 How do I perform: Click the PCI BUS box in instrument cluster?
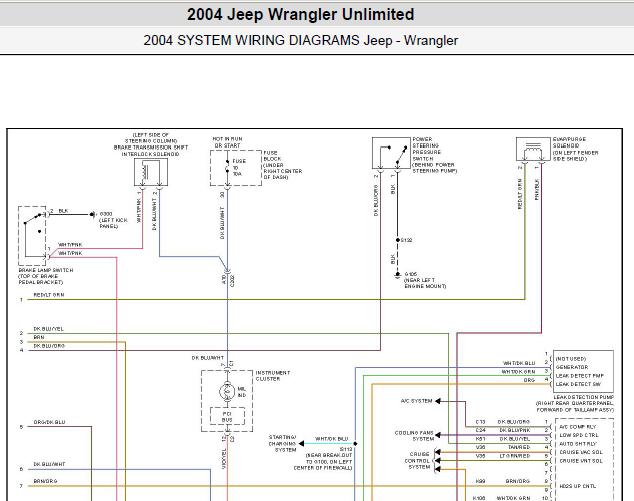pyautogui.click(x=227, y=416)
